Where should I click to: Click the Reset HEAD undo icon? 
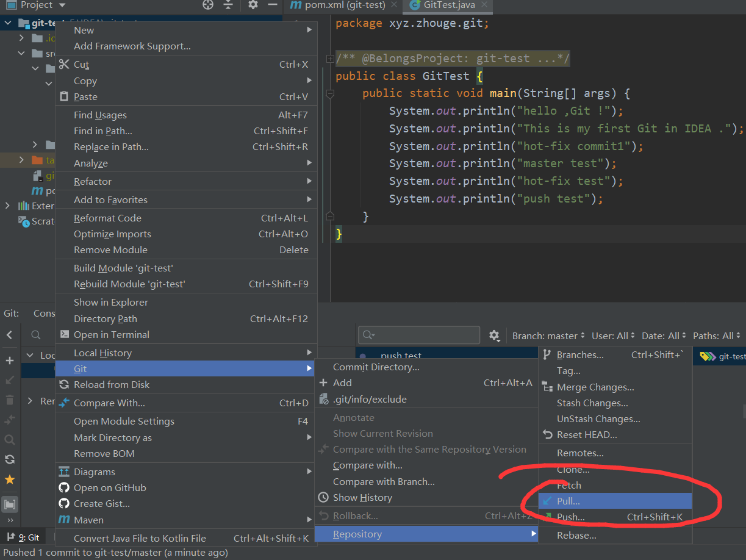click(547, 435)
